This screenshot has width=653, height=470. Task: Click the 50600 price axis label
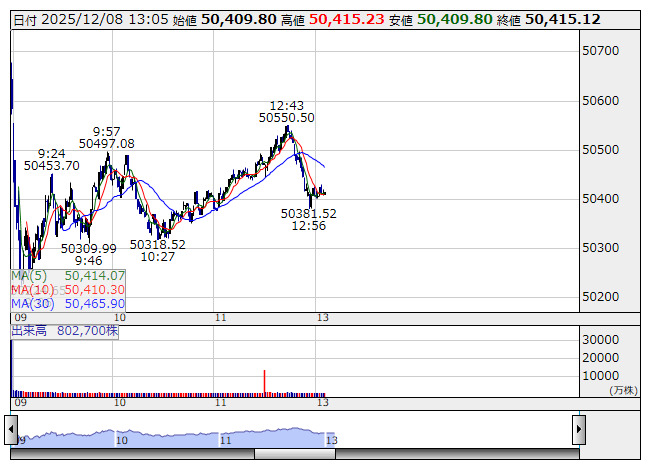[601, 101]
